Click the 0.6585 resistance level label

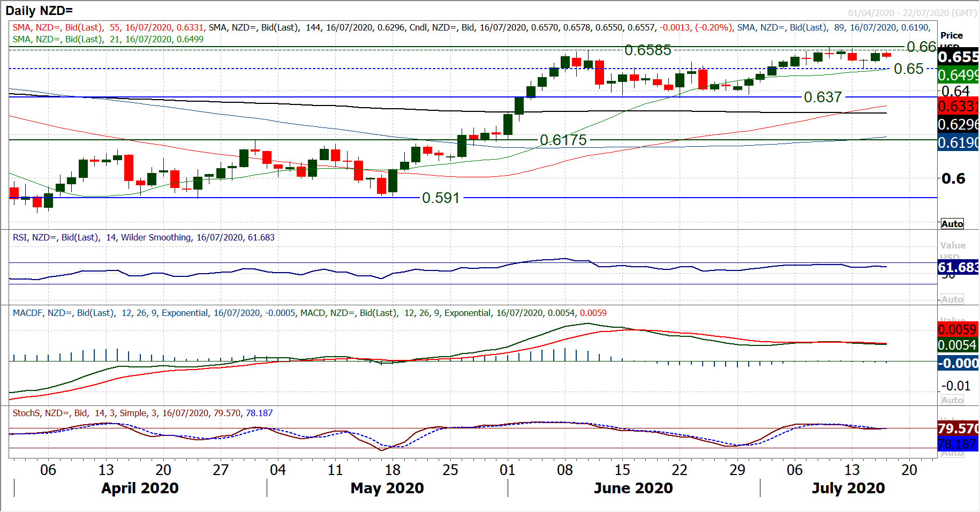(x=648, y=50)
